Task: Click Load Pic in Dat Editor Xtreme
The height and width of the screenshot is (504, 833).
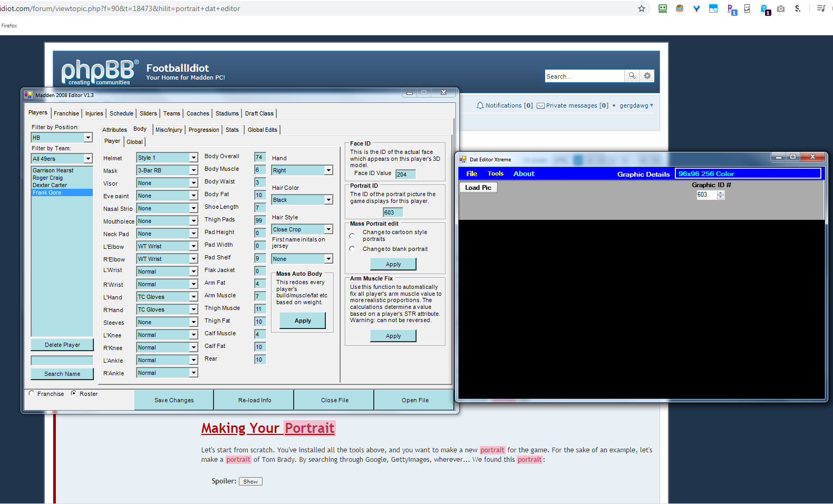Action: [478, 187]
